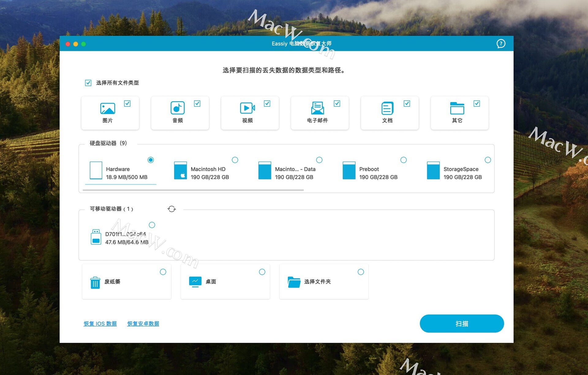Click the 选择文件夹 label text
The image size is (588, 375).
[317, 281]
